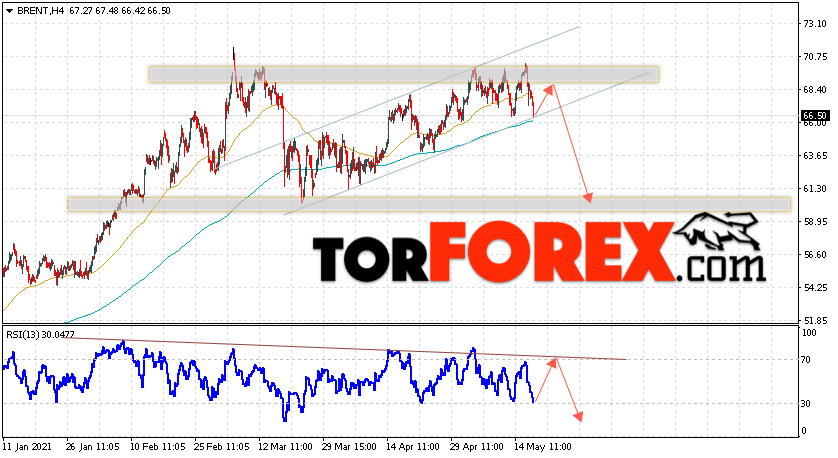
Task: Click the 68.40 price axis label
Action: (x=815, y=90)
